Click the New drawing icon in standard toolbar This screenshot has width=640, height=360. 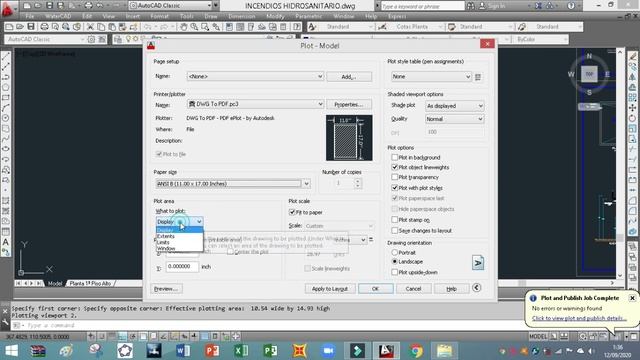[9, 27]
